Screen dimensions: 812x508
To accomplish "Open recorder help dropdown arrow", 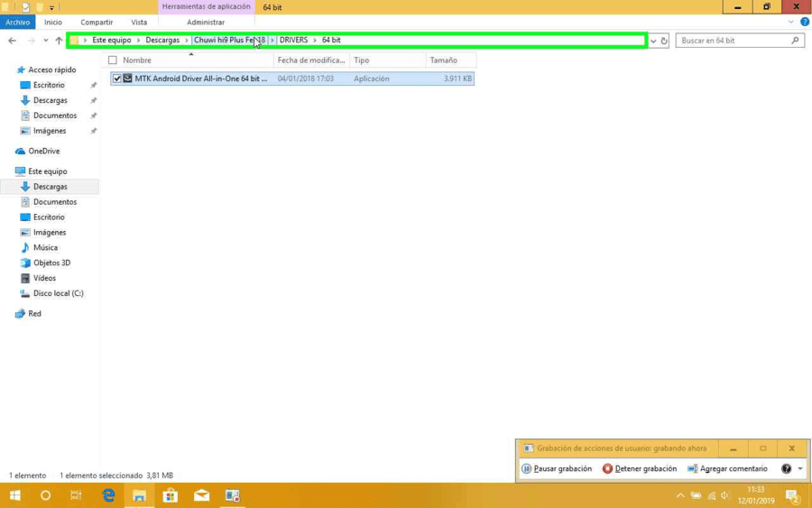I will pos(800,468).
